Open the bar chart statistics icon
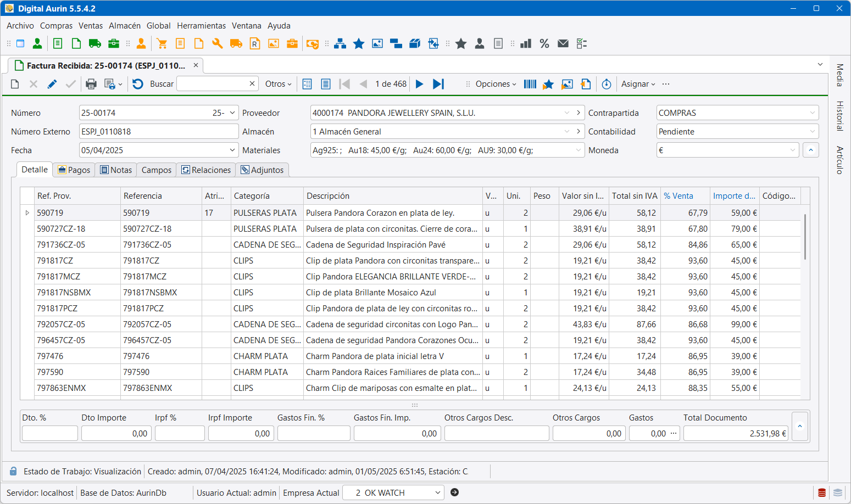Viewport: 851px width, 504px height. click(x=526, y=43)
